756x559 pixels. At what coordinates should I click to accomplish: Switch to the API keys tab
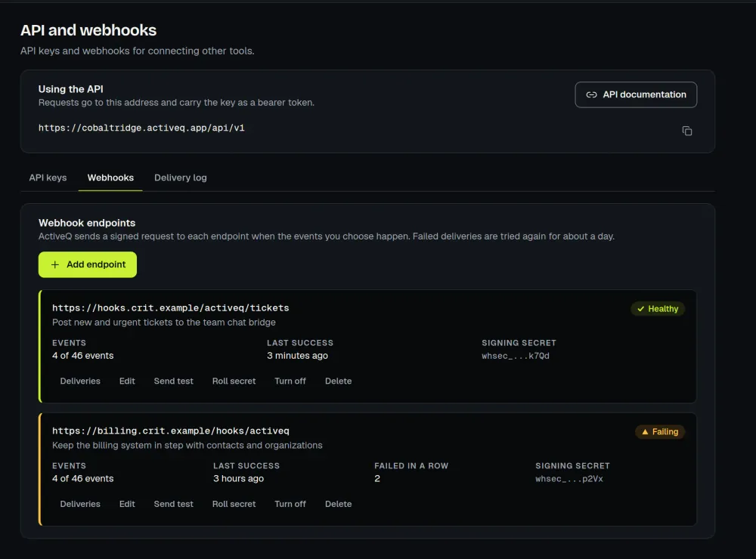(x=48, y=178)
